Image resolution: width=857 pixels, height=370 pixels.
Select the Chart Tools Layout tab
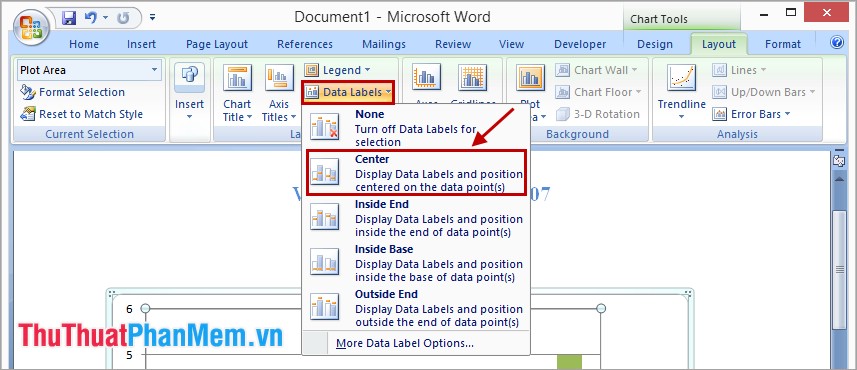[x=719, y=44]
